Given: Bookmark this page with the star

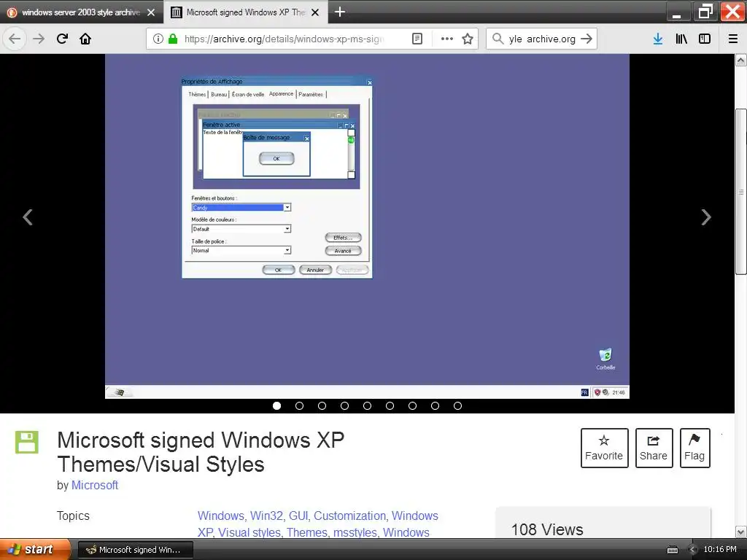Looking at the screenshot, I should tap(468, 39).
